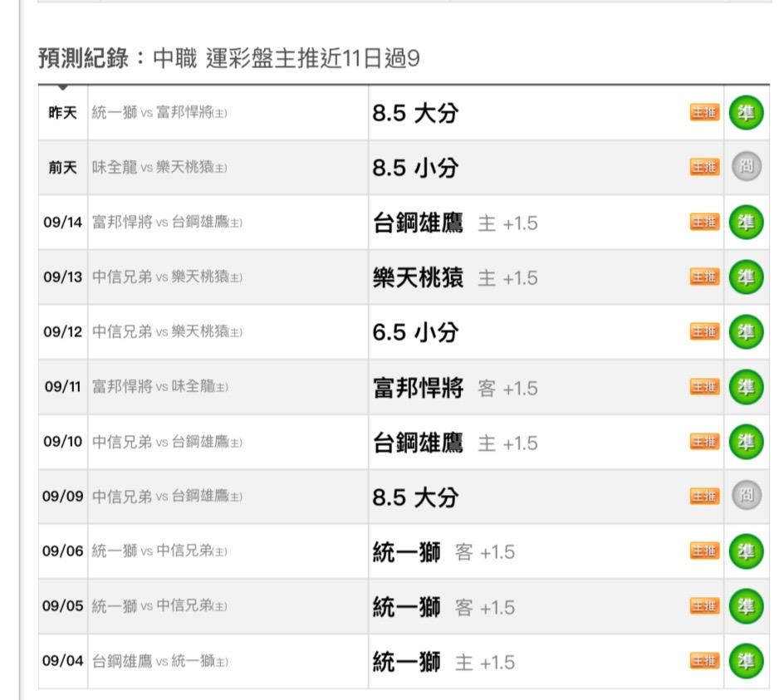784x700 pixels.
Task: Select matchup 中信兄弟 vs 樂天桃猿 on 09/13
Action: click(167, 277)
